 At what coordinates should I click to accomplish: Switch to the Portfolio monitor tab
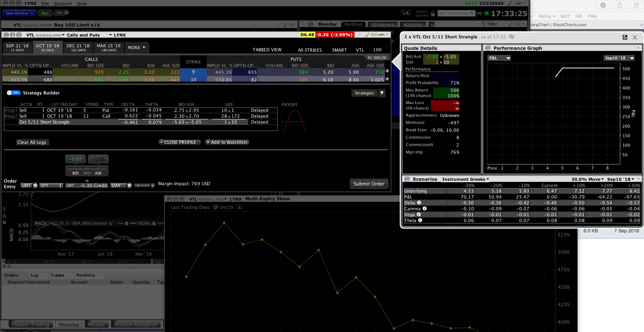(x=353, y=25)
